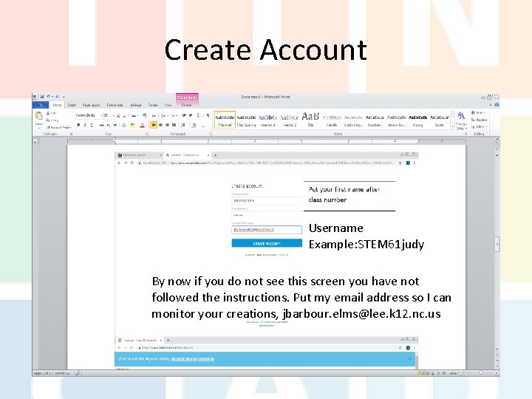Click the Replace button
The image size is (532, 399).
(479, 120)
